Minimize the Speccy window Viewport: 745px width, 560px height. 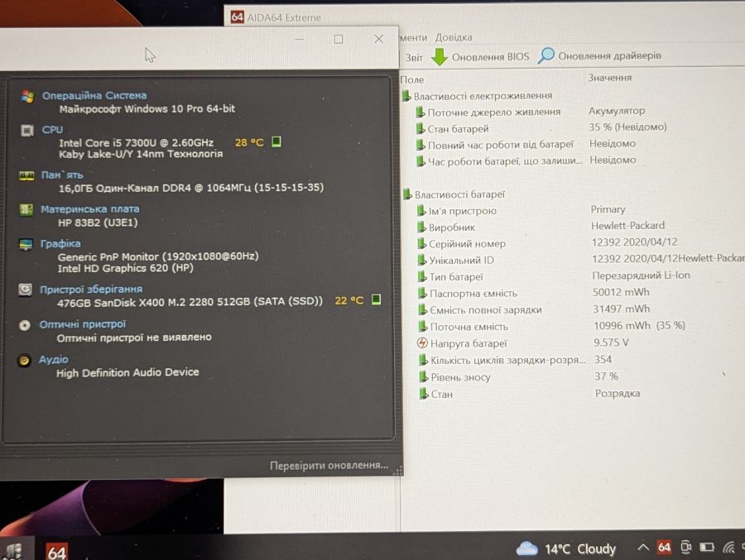(x=300, y=39)
